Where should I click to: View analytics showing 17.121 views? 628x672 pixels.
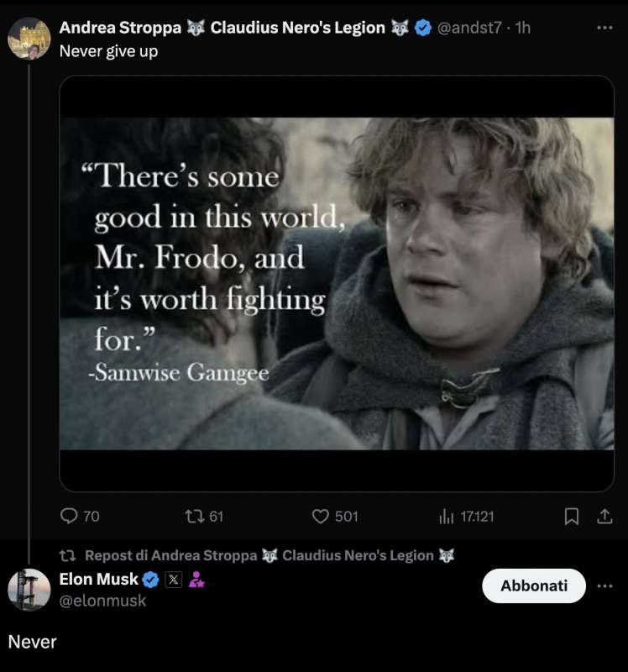click(446, 517)
